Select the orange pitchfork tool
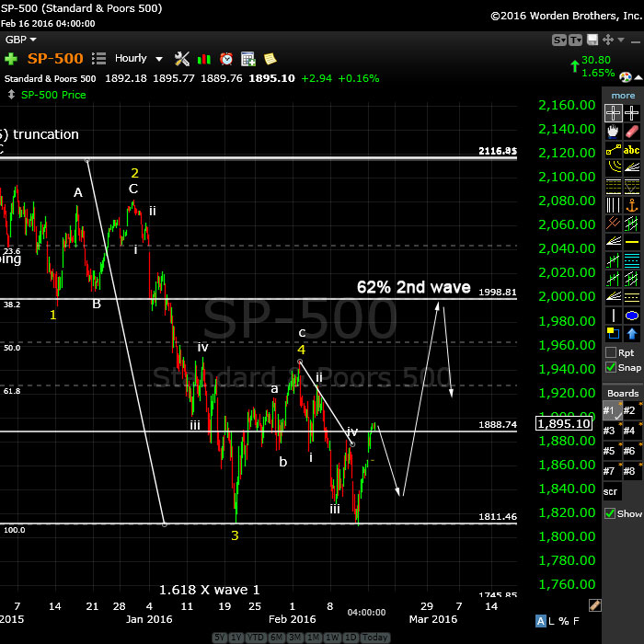Image resolution: width=644 pixels, height=644 pixels. pos(613,223)
